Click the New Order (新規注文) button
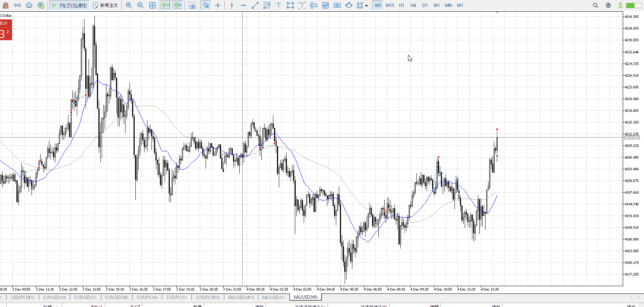 tap(105, 5)
